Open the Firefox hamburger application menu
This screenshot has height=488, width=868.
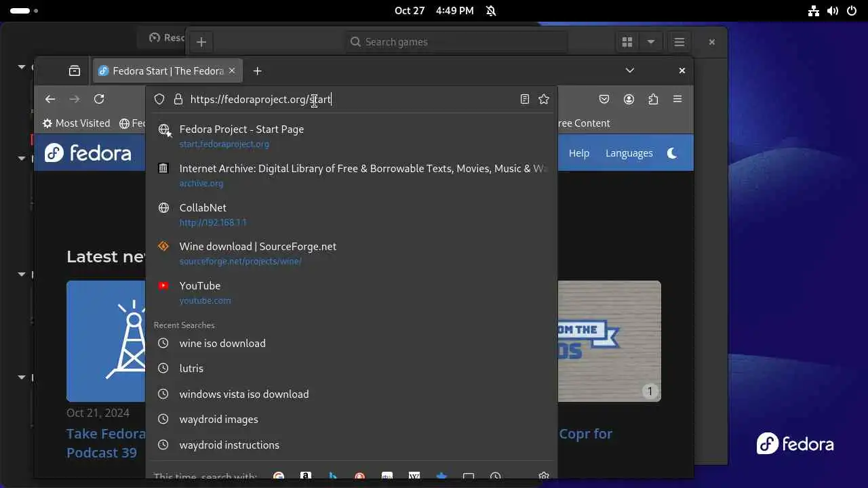tap(677, 99)
